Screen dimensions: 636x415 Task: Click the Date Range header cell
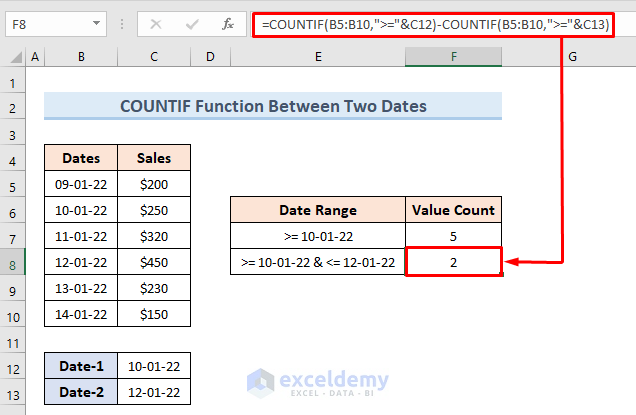[x=317, y=210]
